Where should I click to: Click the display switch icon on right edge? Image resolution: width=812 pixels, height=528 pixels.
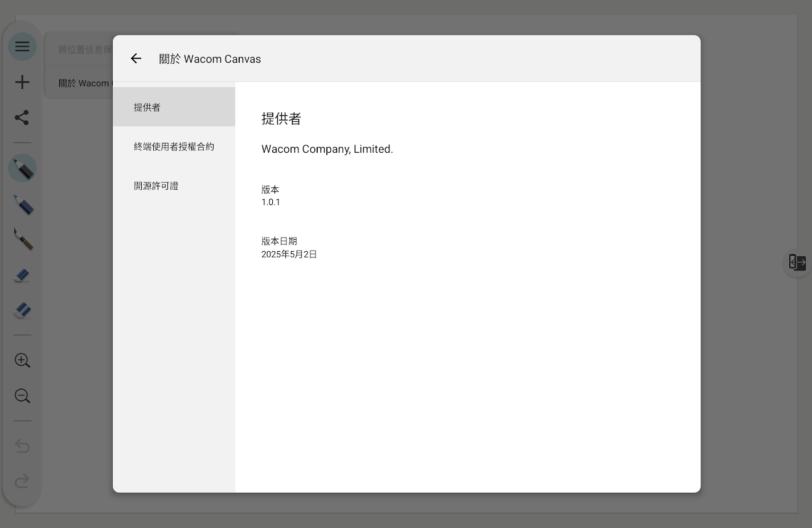[x=797, y=262]
